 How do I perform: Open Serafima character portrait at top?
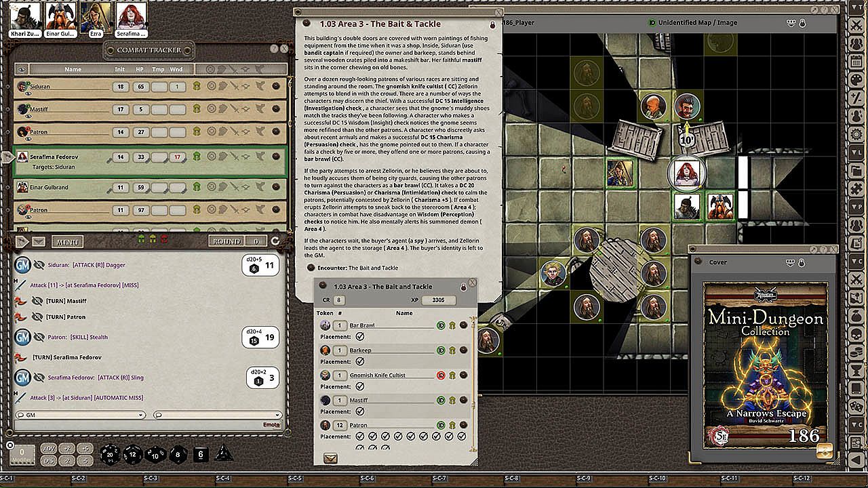132,18
